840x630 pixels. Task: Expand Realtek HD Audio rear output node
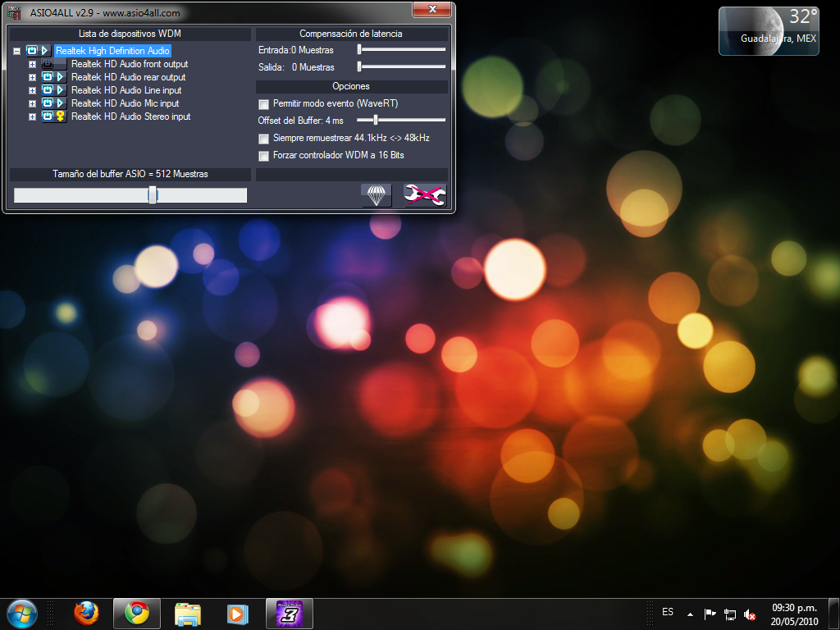coord(32,77)
